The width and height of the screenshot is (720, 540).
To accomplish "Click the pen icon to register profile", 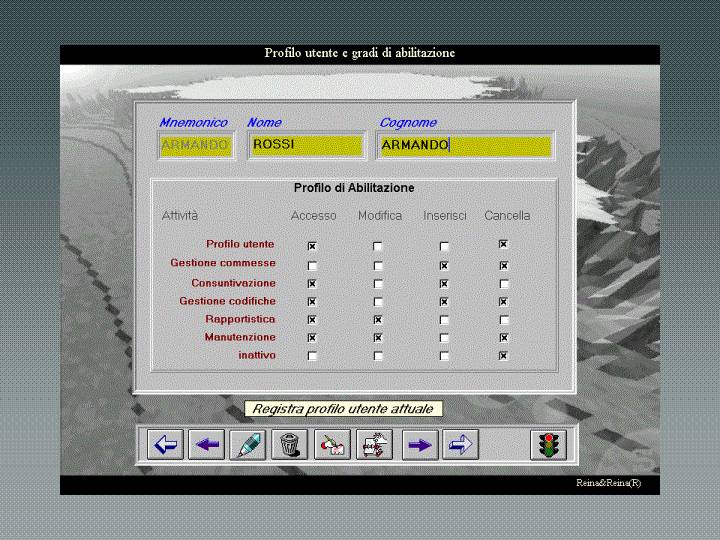I will (x=248, y=444).
